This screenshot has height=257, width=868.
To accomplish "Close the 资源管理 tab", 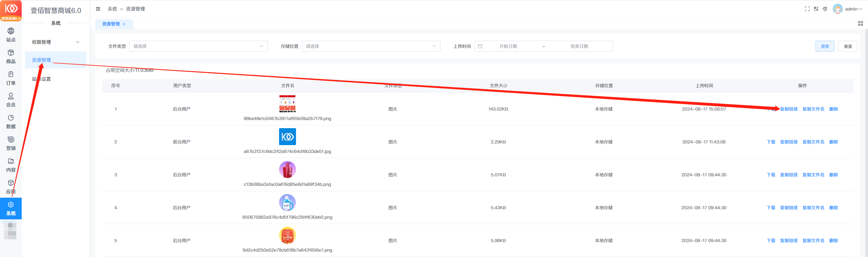I will (124, 24).
